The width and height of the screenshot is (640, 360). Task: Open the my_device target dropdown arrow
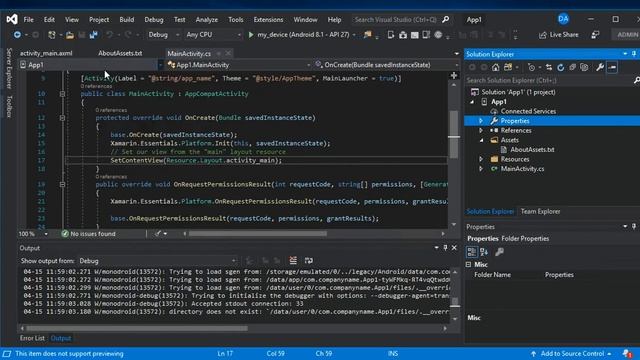354,35
